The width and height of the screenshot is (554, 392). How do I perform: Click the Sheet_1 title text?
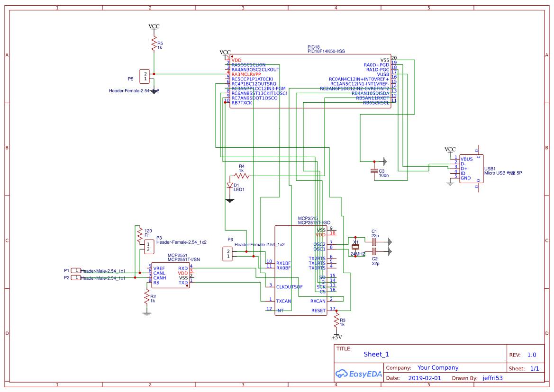[375, 354]
